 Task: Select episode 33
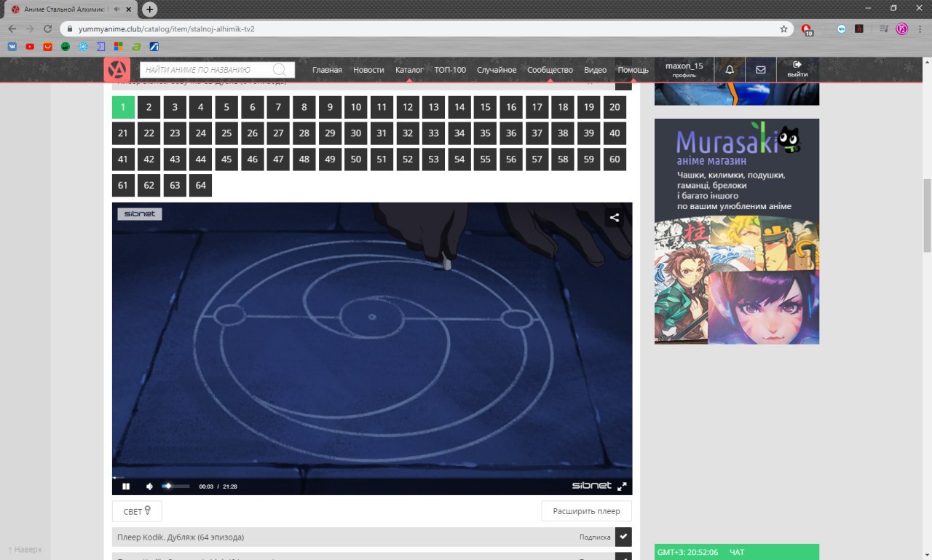433,133
